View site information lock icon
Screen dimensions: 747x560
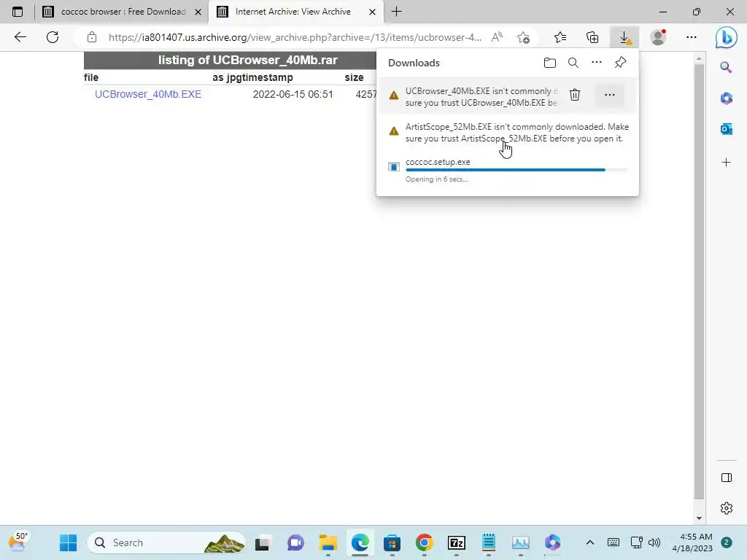click(92, 37)
